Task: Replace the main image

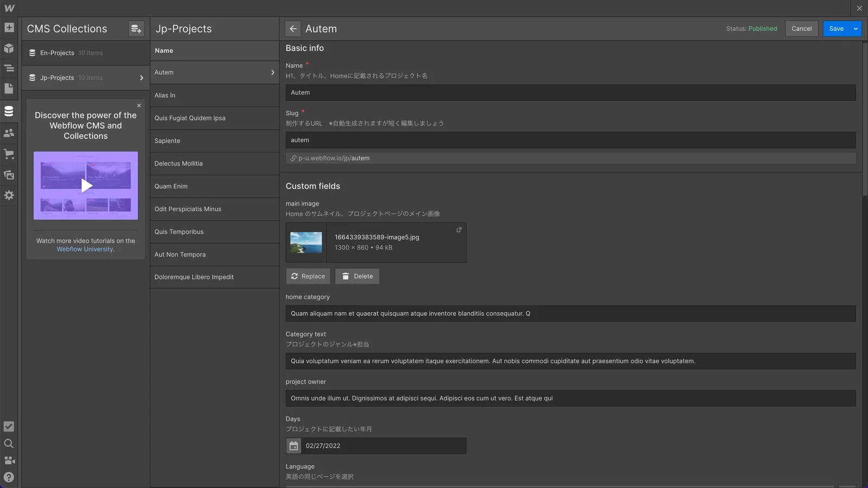Action: click(308, 276)
